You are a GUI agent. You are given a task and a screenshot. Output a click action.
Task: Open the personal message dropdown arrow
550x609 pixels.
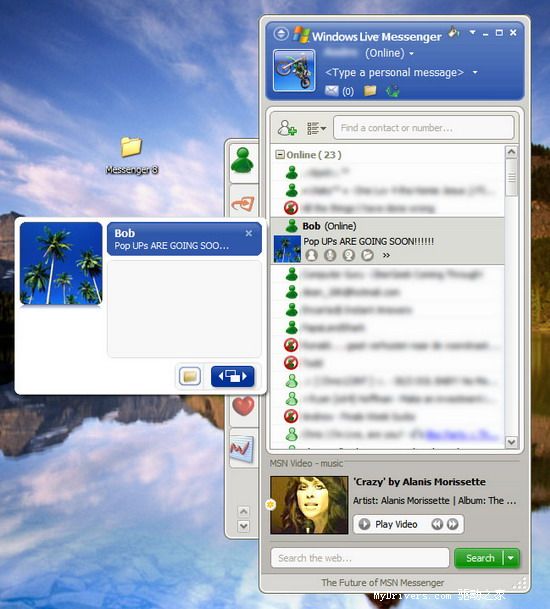(475, 73)
